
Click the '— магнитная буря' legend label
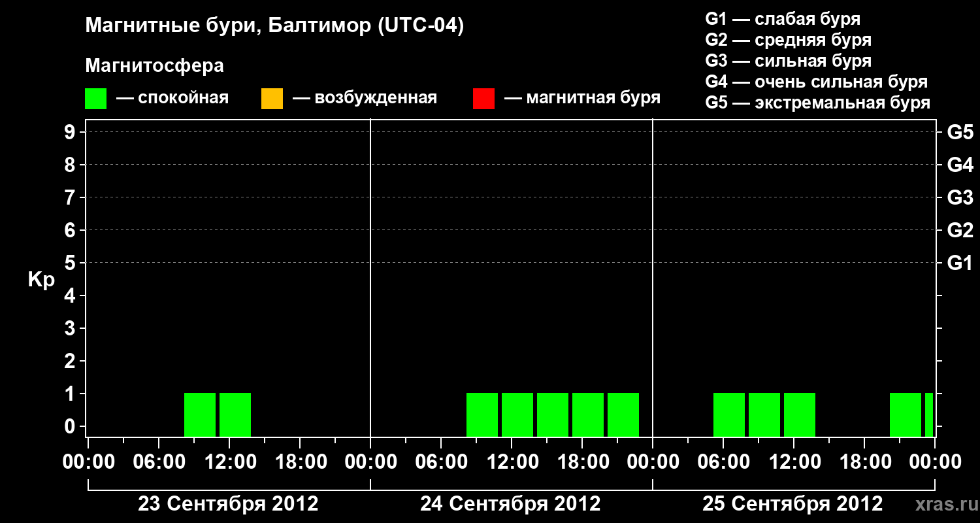(582, 98)
